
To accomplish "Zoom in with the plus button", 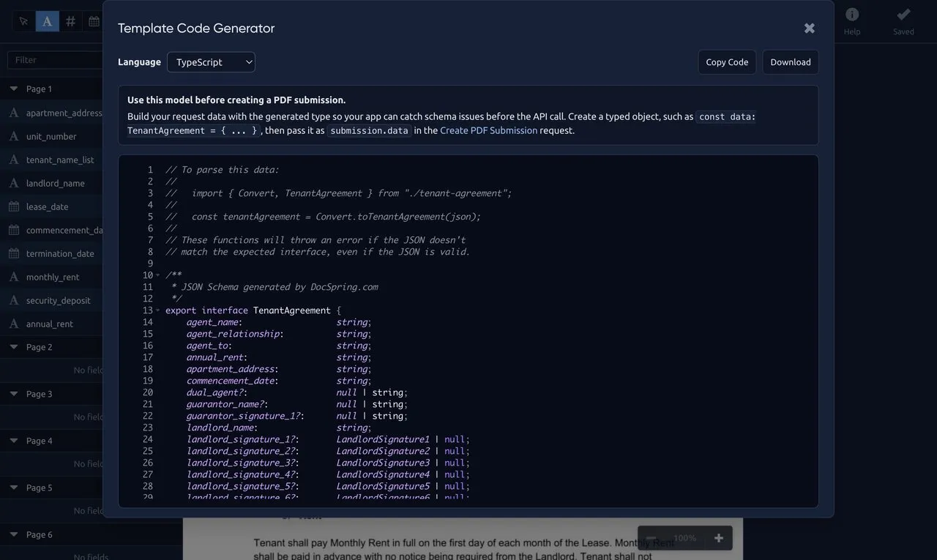I will [x=718, y=538].
